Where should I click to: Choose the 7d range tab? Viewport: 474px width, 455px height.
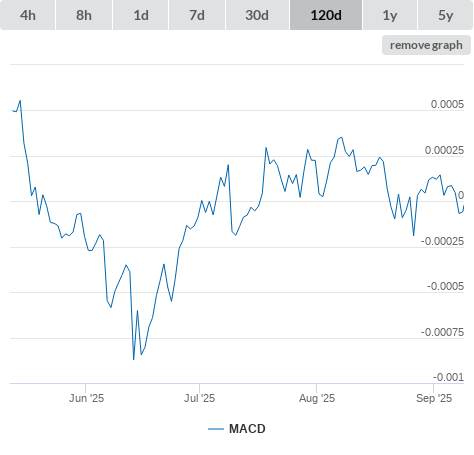(x=197, y=15)
